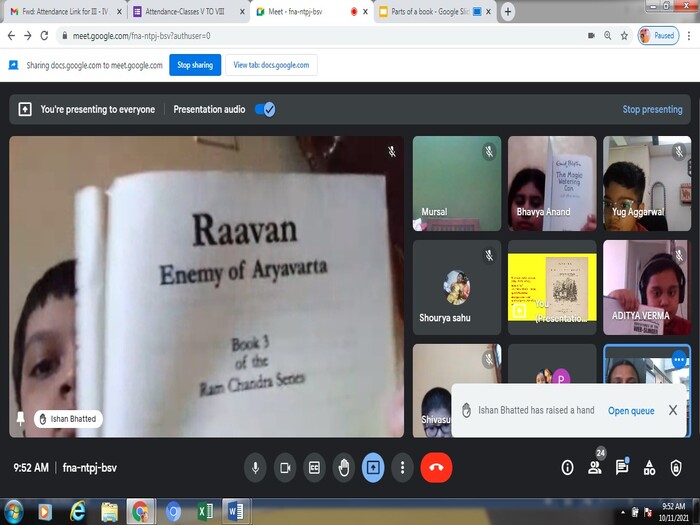Viewport: 700px width, 525px height.
Task: Click Stop sharing button
Action: [195, 65]
